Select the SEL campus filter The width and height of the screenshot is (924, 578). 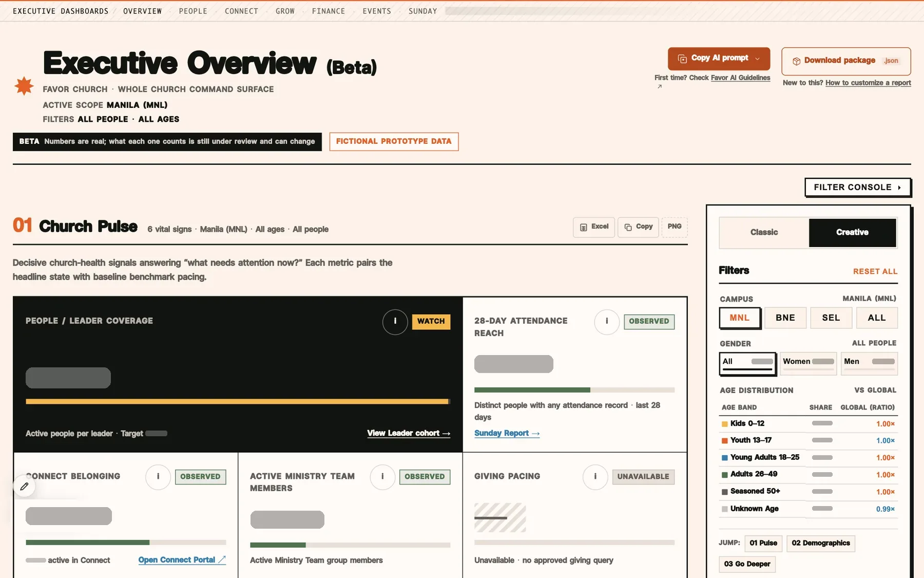(831, 318)
